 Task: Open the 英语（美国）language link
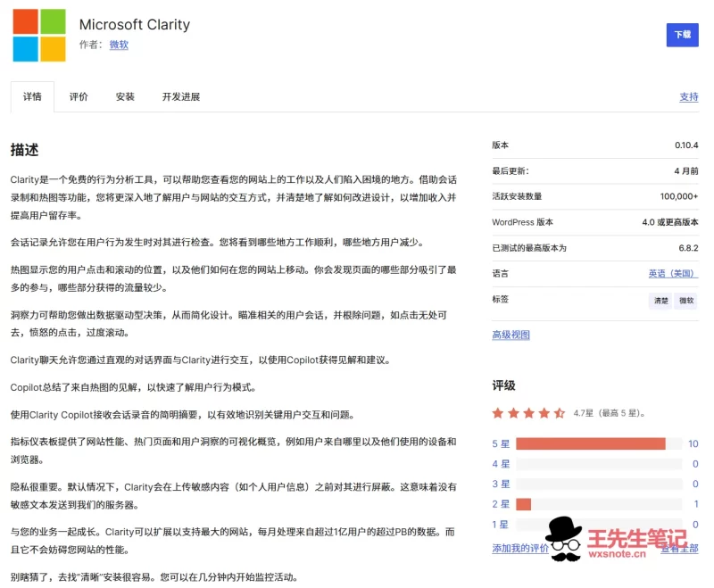(671, 273)
